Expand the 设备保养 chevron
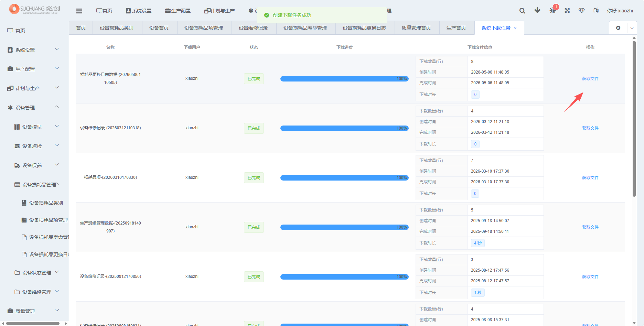The height and width of the screenshot is (326, 644). click(x=57, y=165)
